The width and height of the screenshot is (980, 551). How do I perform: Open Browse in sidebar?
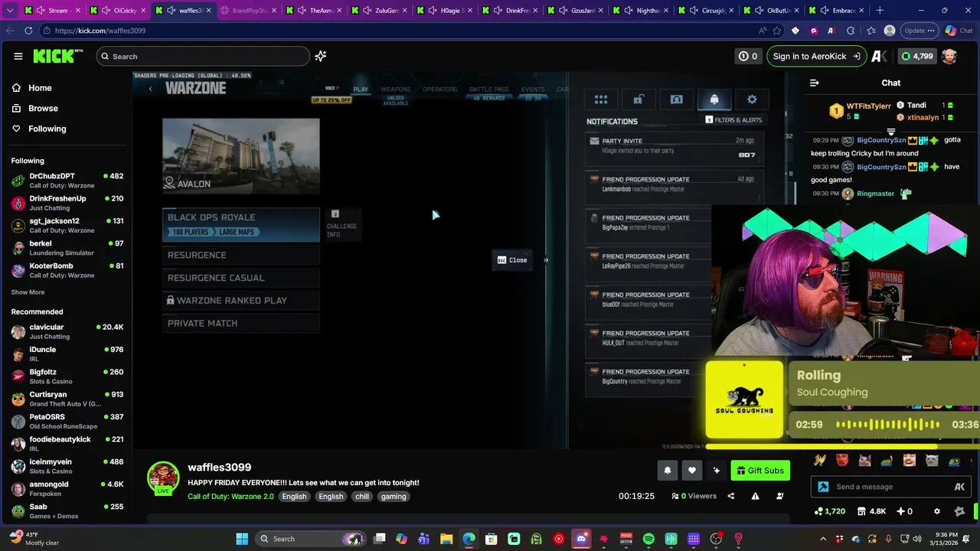43,109
